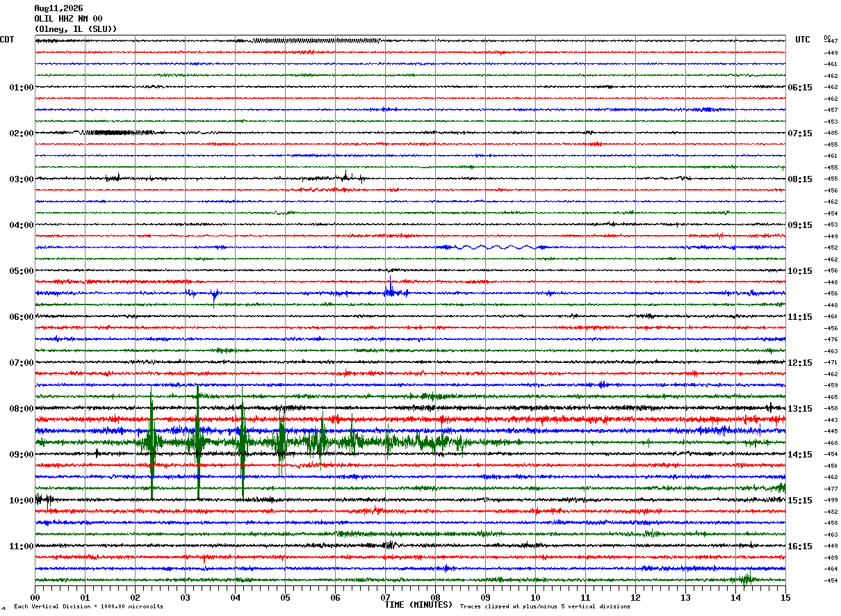The image size is (841, 616).
Task: Click the OLIL HHZ NM 00 station title
Action: click(x=69, y=19)
